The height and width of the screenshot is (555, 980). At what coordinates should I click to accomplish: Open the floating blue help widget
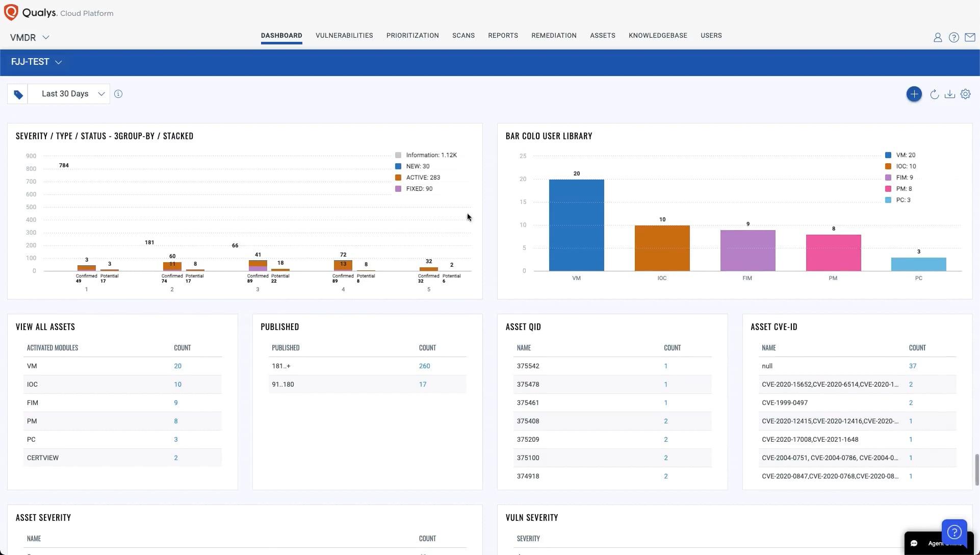[954, 532]
